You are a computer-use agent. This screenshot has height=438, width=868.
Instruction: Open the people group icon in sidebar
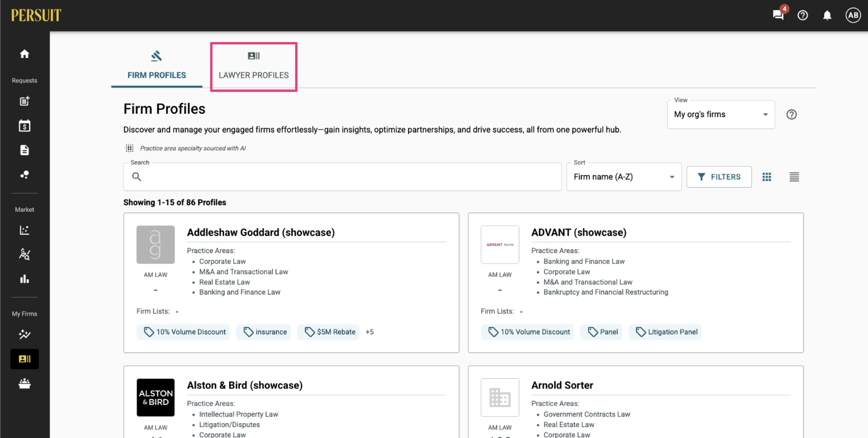coord(24,384)
